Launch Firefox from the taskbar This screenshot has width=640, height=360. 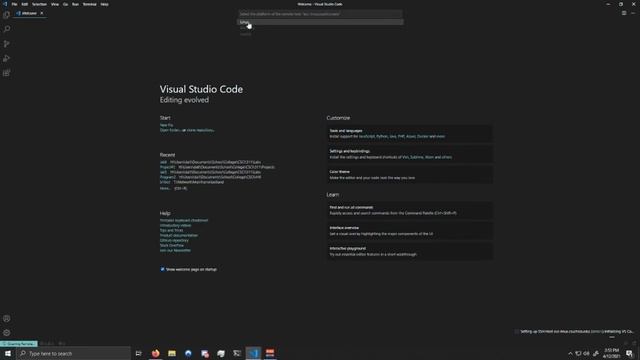(x=156, y=353)
